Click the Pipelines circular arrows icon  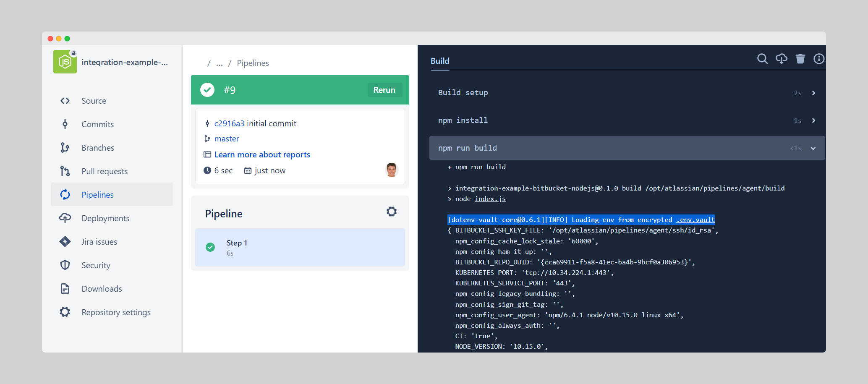coord(65,195)
